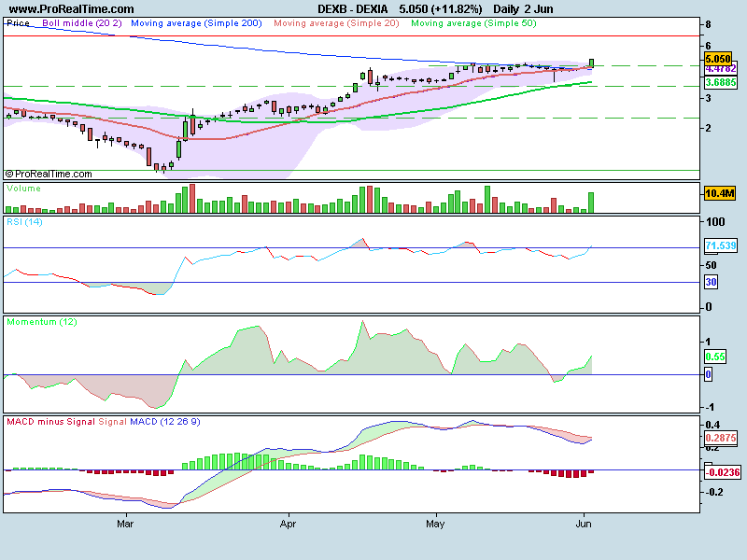Click the RSI axis 50 label
This screenshot has width=747, height=560.
coord(712,265)
